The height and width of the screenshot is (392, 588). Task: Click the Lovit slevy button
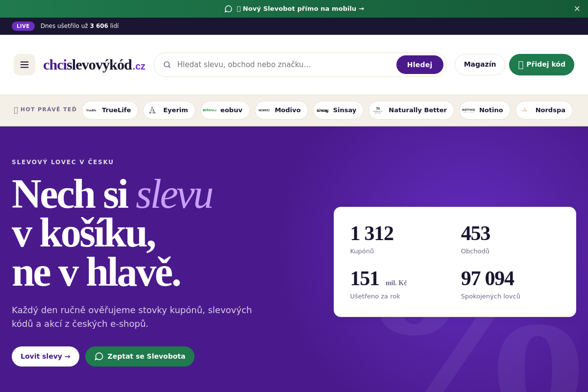[46, 356]
